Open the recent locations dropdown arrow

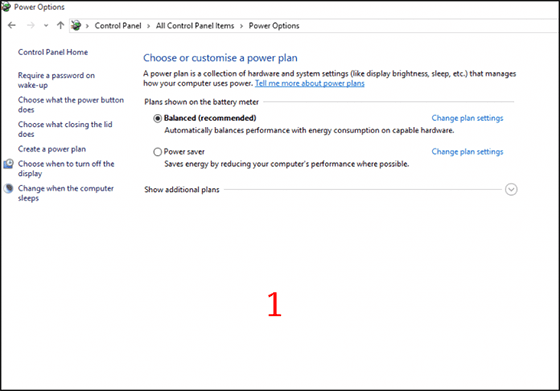pos(46,26)
